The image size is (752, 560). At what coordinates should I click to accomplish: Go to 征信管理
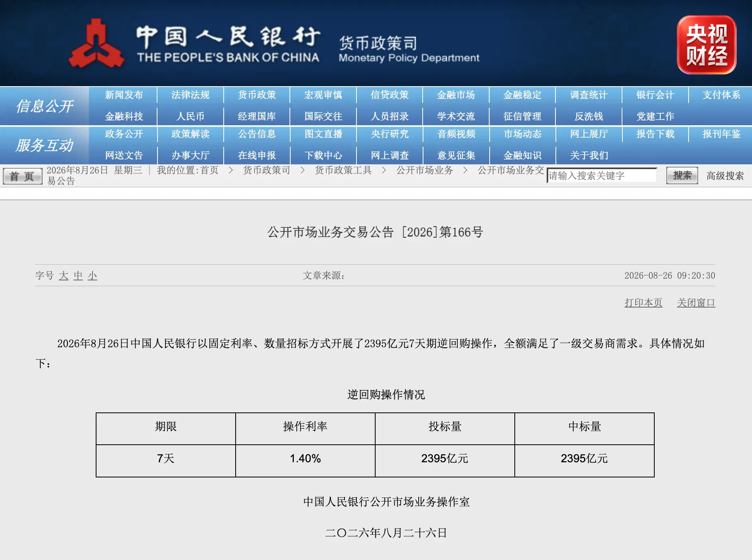[x=522, y=116]
